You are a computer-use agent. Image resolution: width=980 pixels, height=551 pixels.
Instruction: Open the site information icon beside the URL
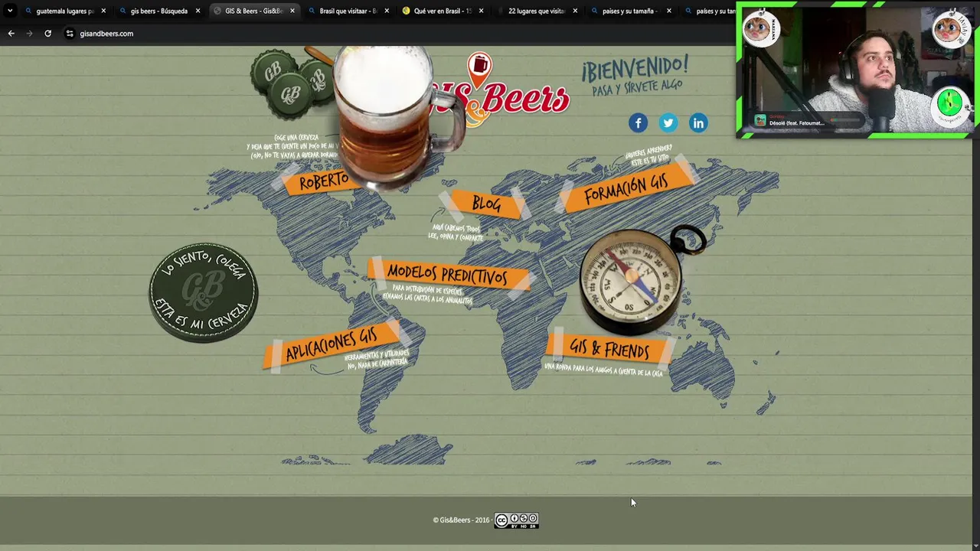(70, 33)
